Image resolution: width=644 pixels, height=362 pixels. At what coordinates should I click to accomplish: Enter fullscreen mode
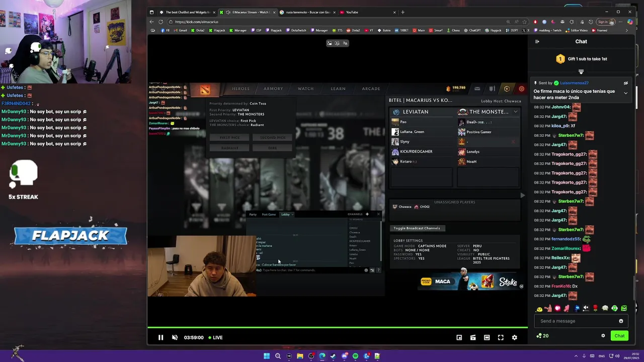click(x=501, y=337)
